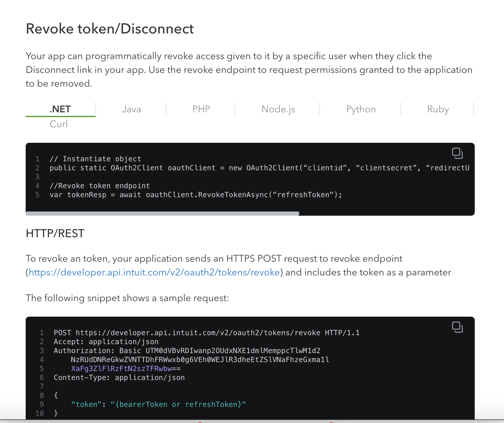
Task: Switch to the Java tab
Action: [x=131, y=109]
